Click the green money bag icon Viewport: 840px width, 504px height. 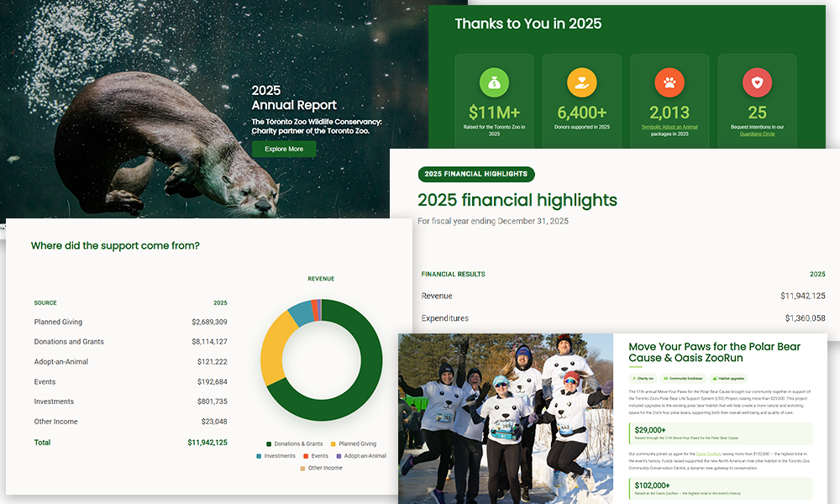point(494,82)
